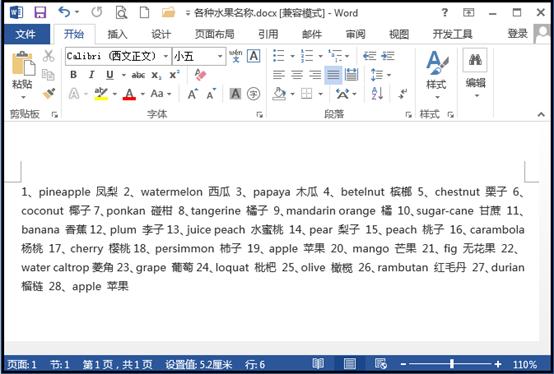Click the Sort A-Z icon
554x374 pixels.
point(377,94)
